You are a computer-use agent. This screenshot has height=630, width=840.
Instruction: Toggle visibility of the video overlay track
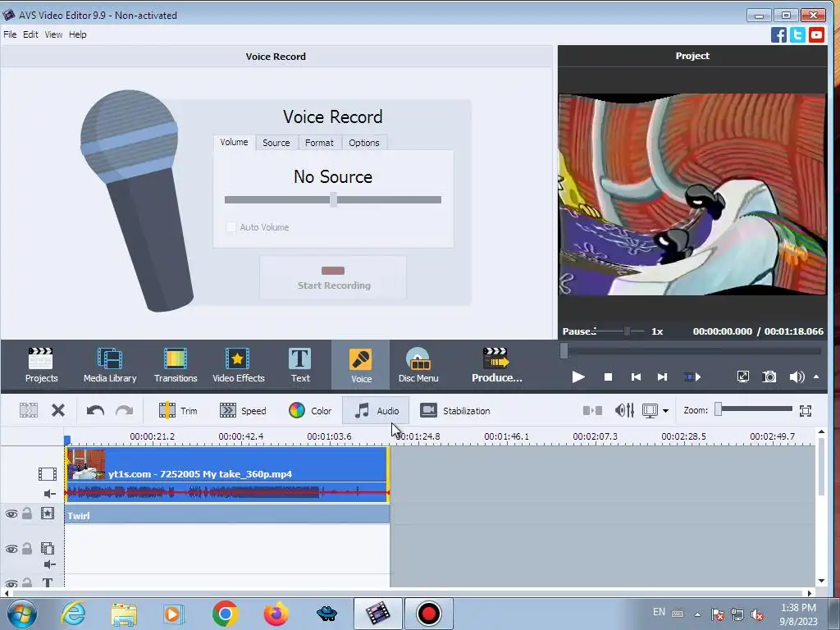click(11, 549)
